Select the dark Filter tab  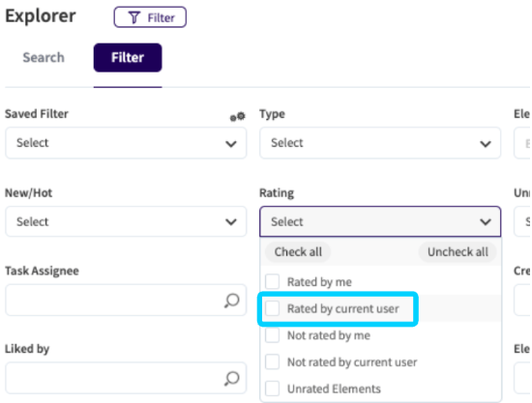(x=128, y=57)
